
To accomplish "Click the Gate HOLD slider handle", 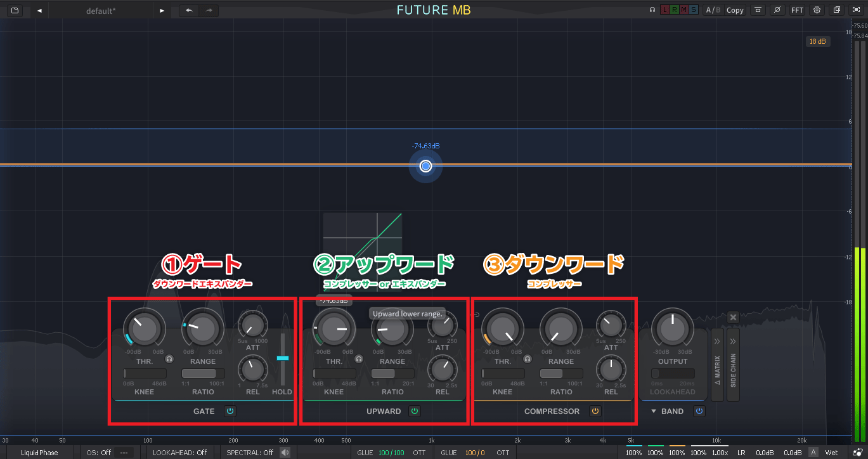I will click(282, 358).
